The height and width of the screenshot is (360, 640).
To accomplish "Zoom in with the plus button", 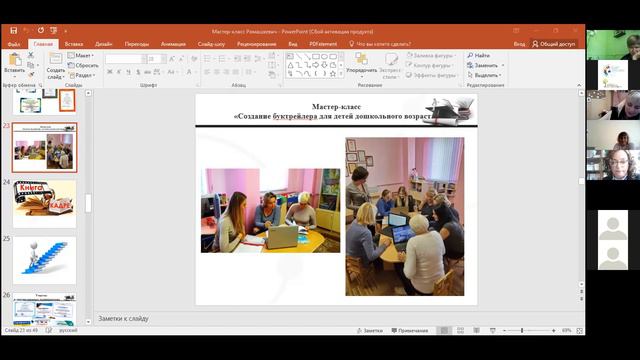I will [x=553, y=331].
